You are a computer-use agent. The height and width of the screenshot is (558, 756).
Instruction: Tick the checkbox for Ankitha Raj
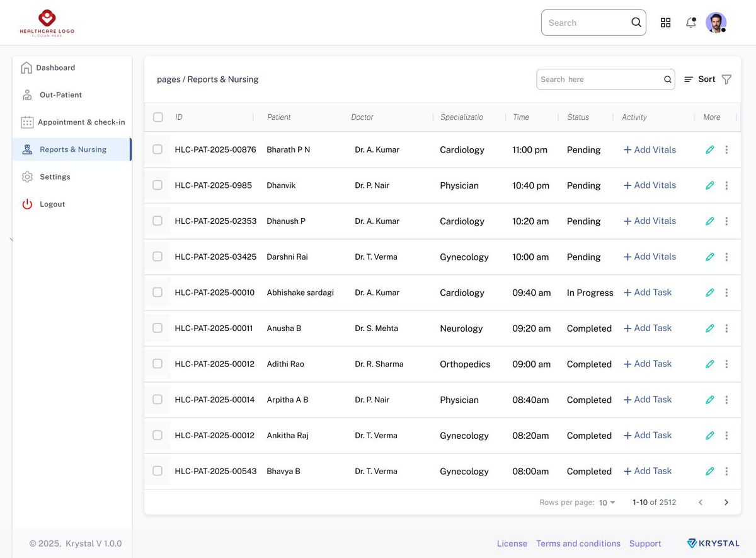(157, 435)
